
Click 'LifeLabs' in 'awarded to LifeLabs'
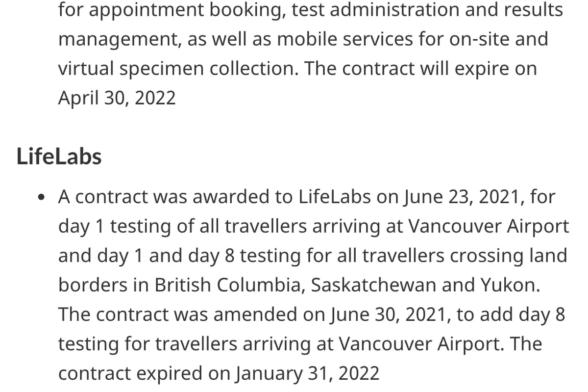tap(334, 197)
